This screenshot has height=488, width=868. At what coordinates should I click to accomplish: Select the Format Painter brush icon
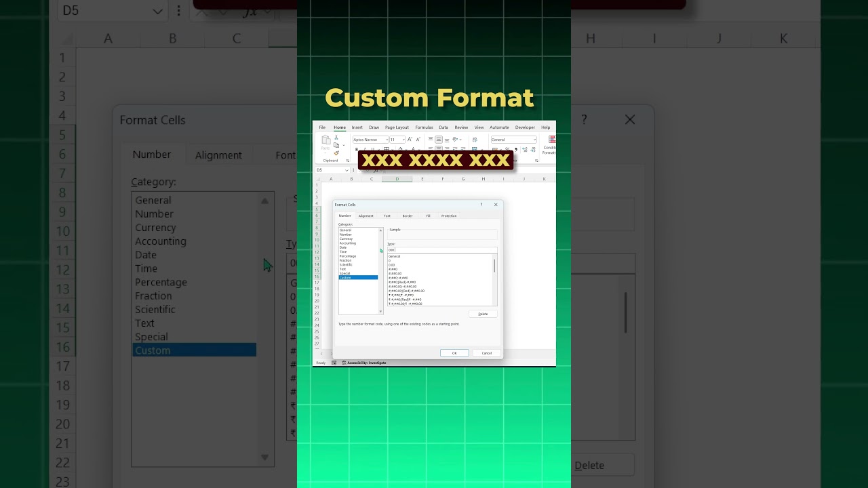pos(336,152)
